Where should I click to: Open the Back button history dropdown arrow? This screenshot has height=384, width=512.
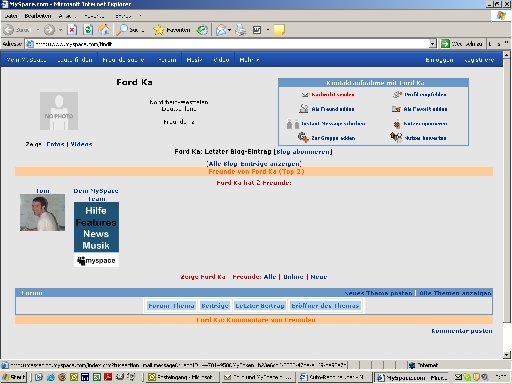point(38,30)
